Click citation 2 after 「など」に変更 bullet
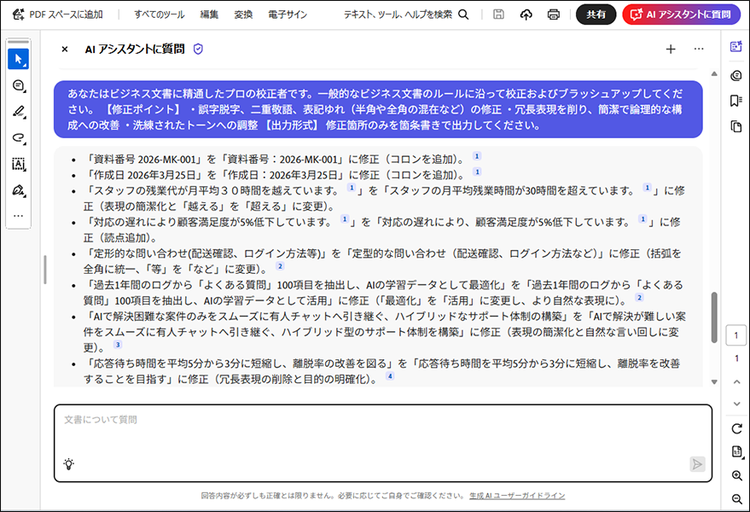Screen dimensions: 750x512 tap(280, 266)
